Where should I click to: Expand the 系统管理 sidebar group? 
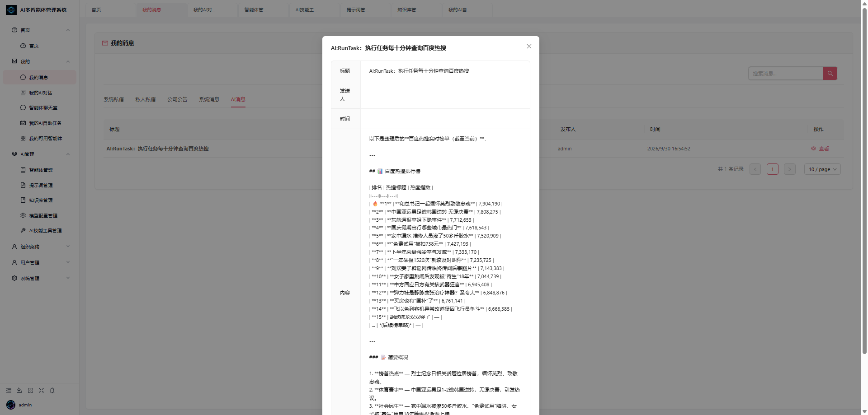click(x=39, y=278)
